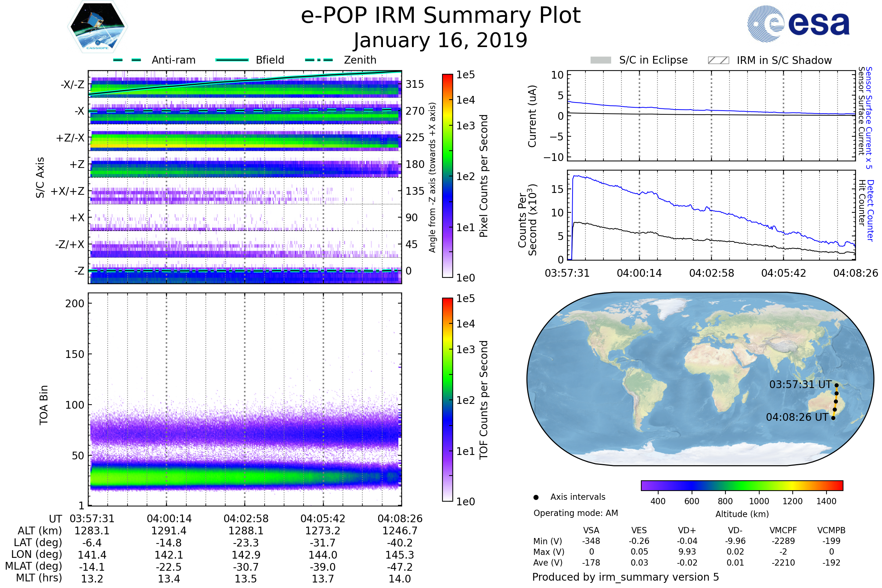Click the Bfield solid legend line
Screen dimensions: 882x588
[x=232, y=60]
